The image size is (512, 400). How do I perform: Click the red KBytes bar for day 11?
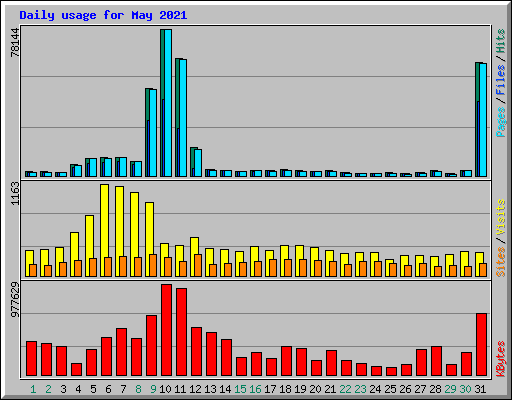(x=181, y=332)
